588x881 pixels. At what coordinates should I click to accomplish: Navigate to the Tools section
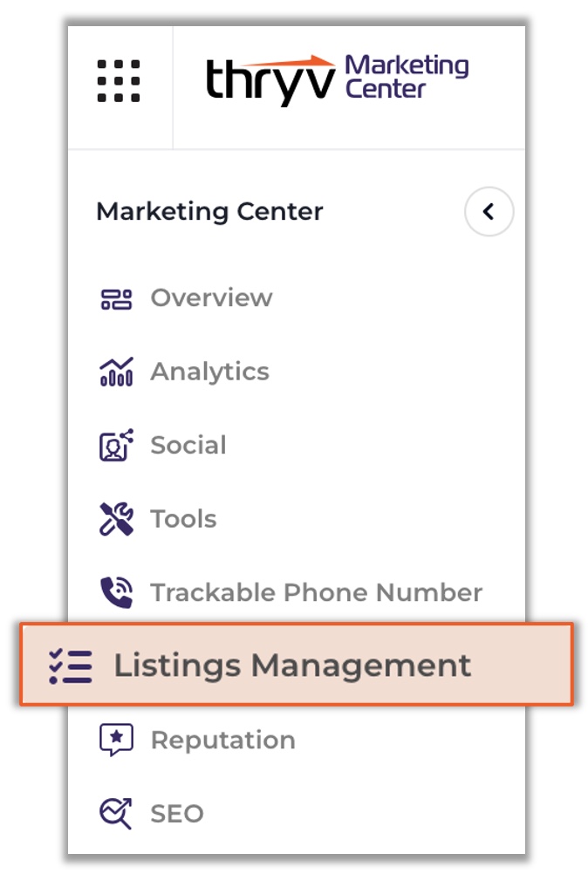pyautogui.click(x=183, y=519)
